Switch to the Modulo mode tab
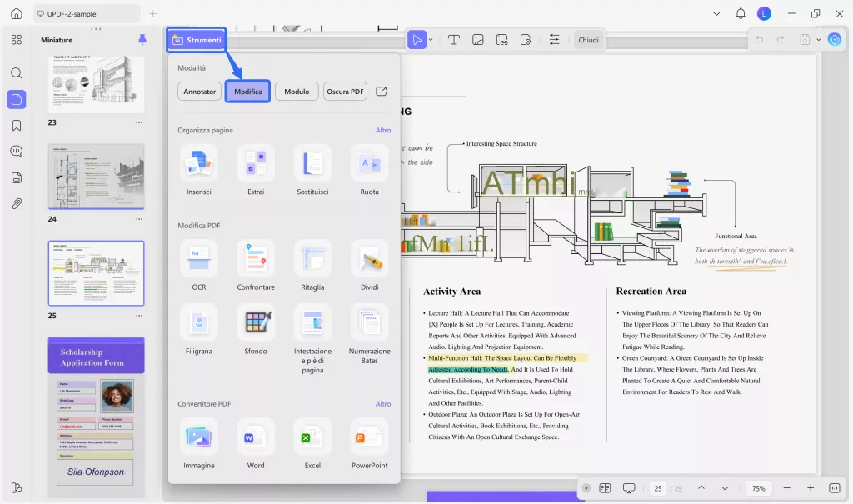This screenshot has width=853, height=504. [x=296, y=91]
